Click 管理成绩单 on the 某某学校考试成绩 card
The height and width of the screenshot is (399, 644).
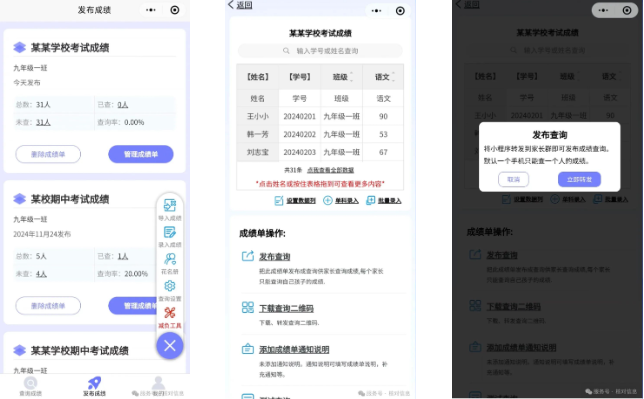tap(141, 154)
